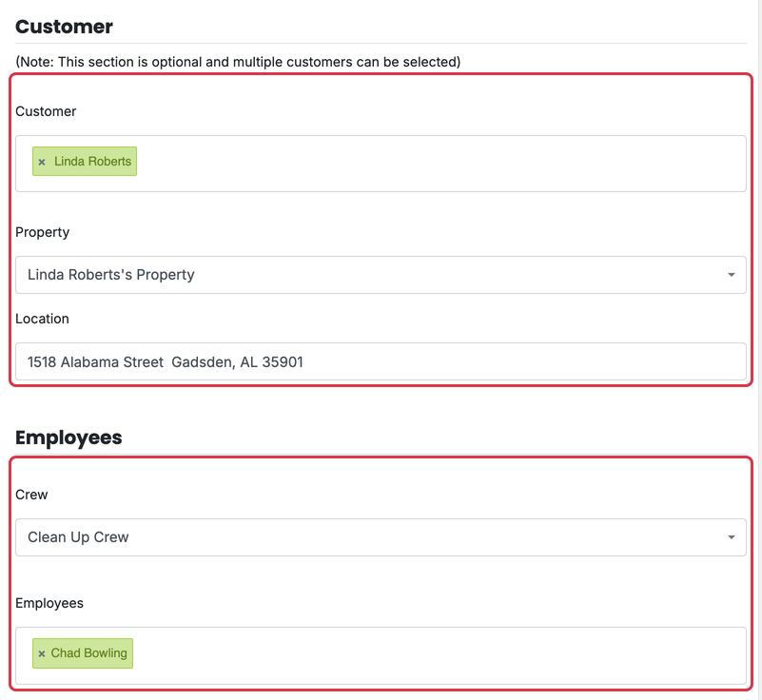The image size is (762, 700).
Task: Open the Crew dropdown
Action: (x=381, y=537)
